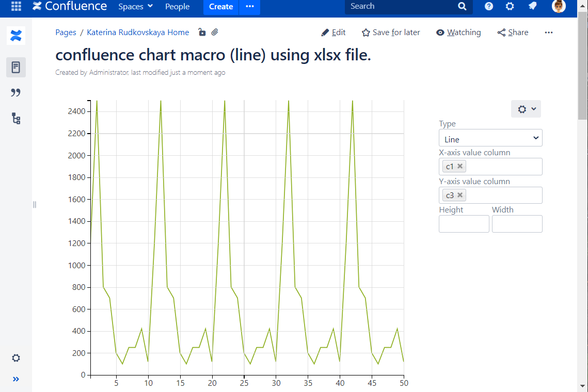The height and width of the screenshot is (392, 588).
Task: Open the chart macro settings gear dropdown
Action: point(526,109)
